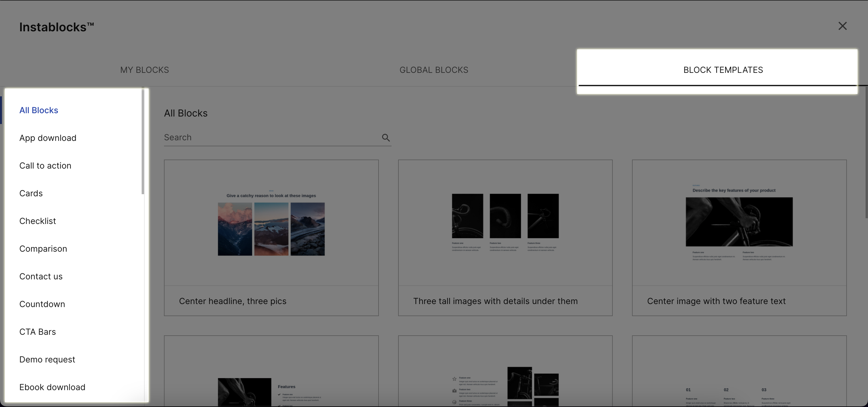Select Center headline, three pics thumbnail
This screenshot has width=868, height=407.
tap(271, 223)
